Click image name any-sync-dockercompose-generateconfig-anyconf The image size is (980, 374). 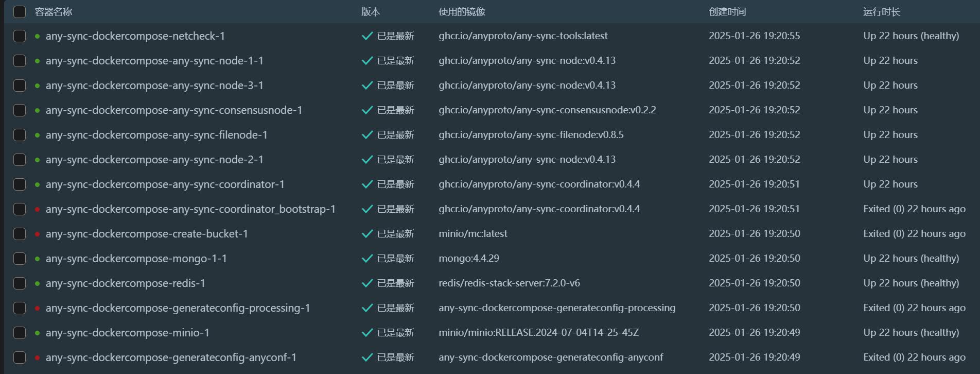coord(551,358)
